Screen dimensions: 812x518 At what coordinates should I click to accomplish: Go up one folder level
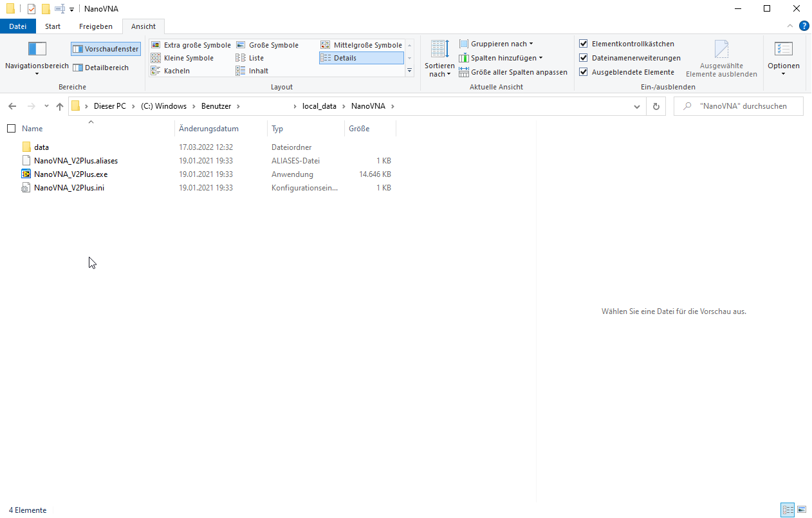(60, 106)
